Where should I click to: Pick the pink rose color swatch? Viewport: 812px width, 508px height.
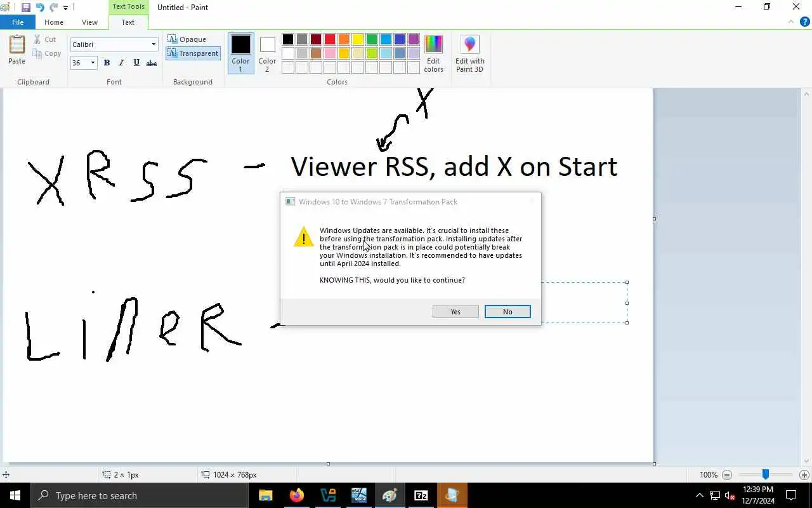330,53
